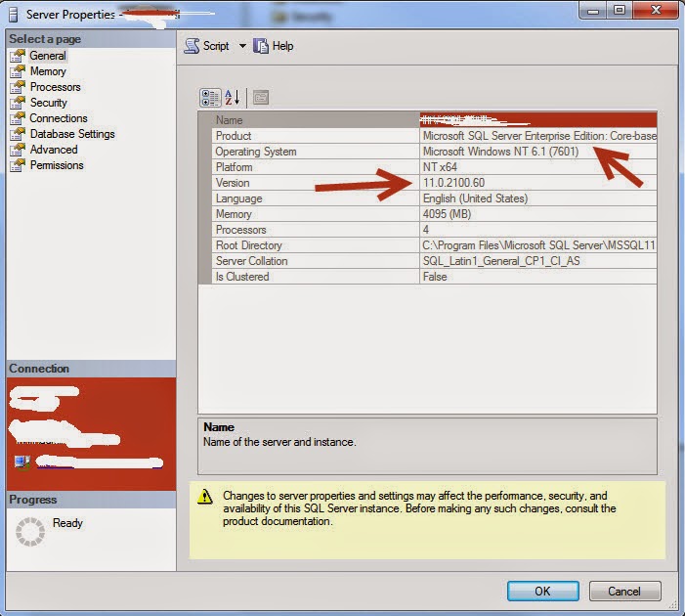This screenshot has height=616, width=685.
Task: Click the Property Pages icon
Action: pos(261,98)
